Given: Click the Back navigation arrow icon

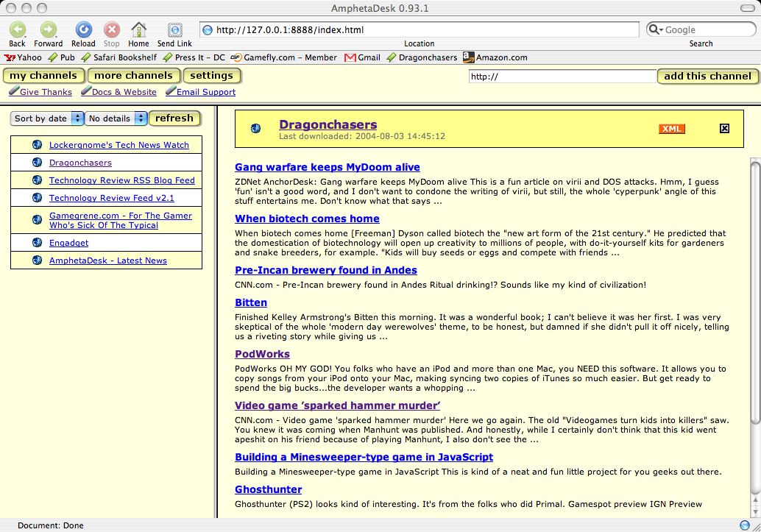Looking at the screenshot, I should click(x=17, y=29).
